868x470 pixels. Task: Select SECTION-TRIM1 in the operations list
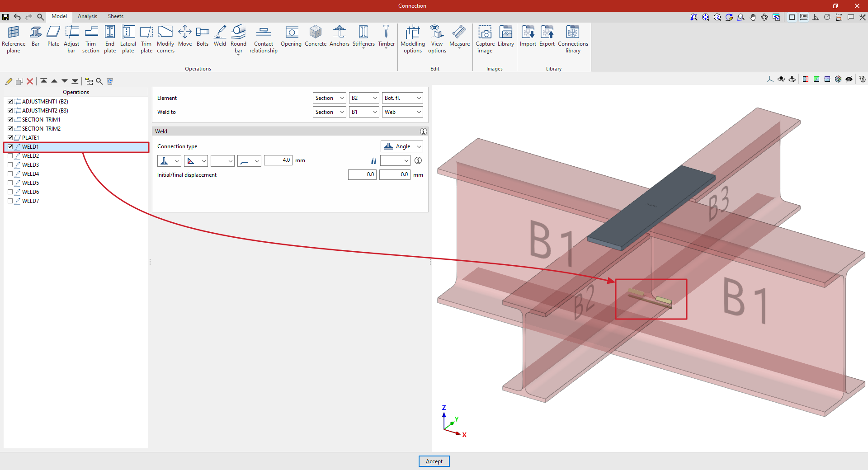(x=41, y=120)
